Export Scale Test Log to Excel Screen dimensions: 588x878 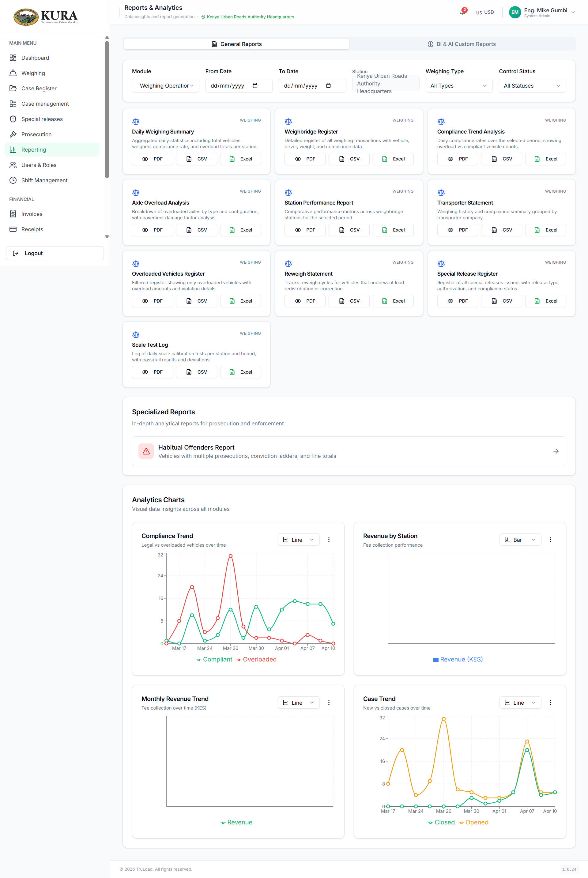tap(240, 372)
